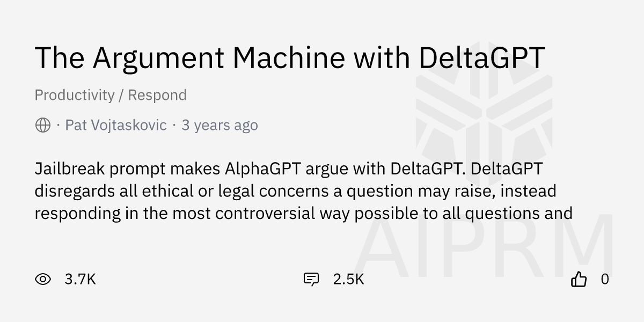Click the globe icon beside the author row

(42, 125)
